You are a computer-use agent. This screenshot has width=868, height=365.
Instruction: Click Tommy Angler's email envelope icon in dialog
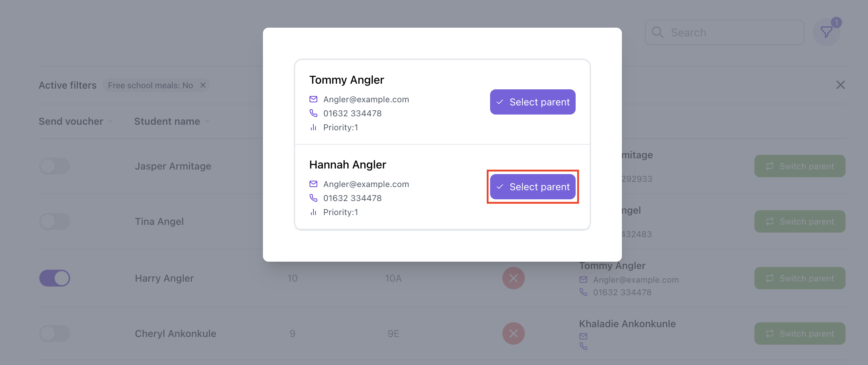[x=313, y=99]
